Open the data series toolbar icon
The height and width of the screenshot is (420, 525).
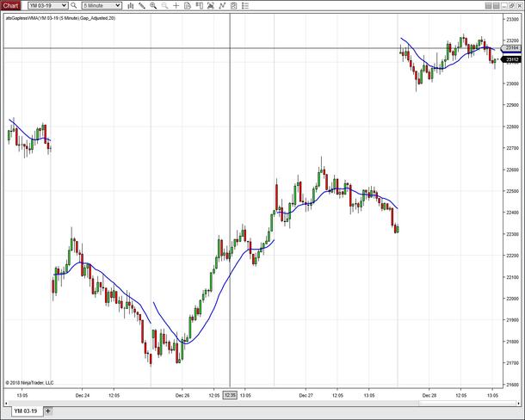211,6
